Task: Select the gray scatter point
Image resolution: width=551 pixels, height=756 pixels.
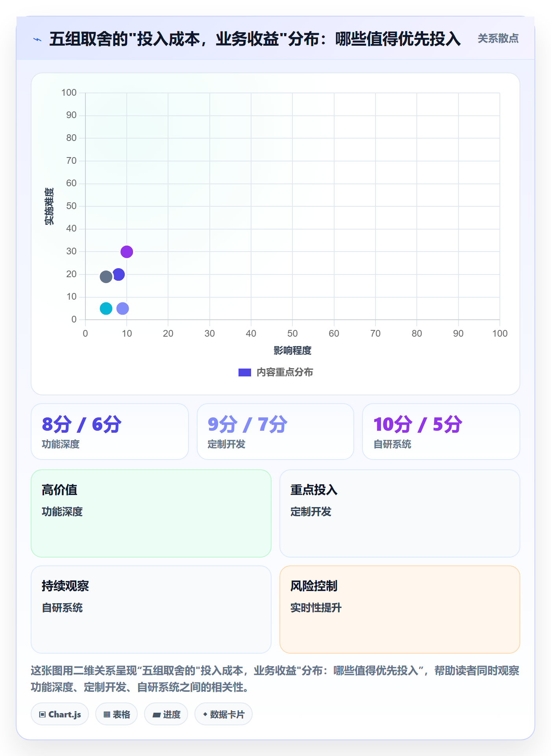Action: [x=106, y=277]
